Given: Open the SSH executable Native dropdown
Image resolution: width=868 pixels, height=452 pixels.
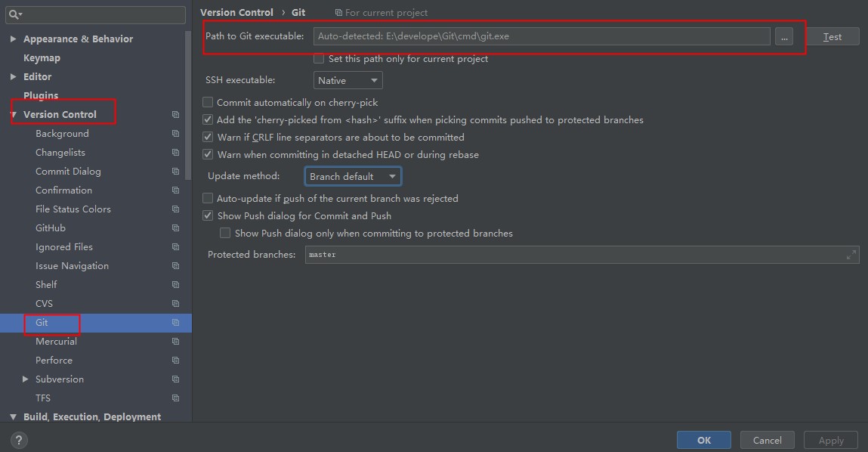Looking at the screenshot, I should [348, 80].
